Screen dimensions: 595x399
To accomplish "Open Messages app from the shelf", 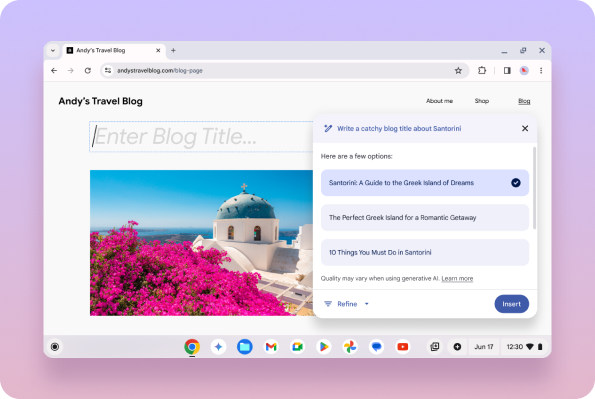I will (376, 347).
